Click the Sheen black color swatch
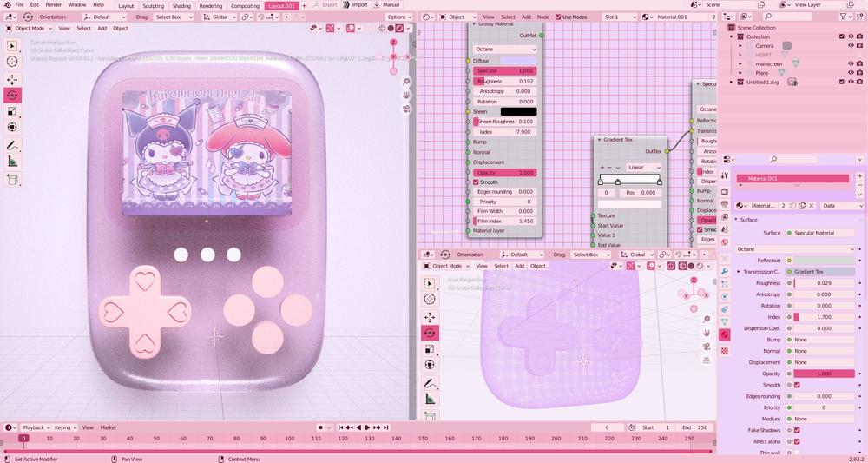Screen dimensions: 868x463 (518, 112)
